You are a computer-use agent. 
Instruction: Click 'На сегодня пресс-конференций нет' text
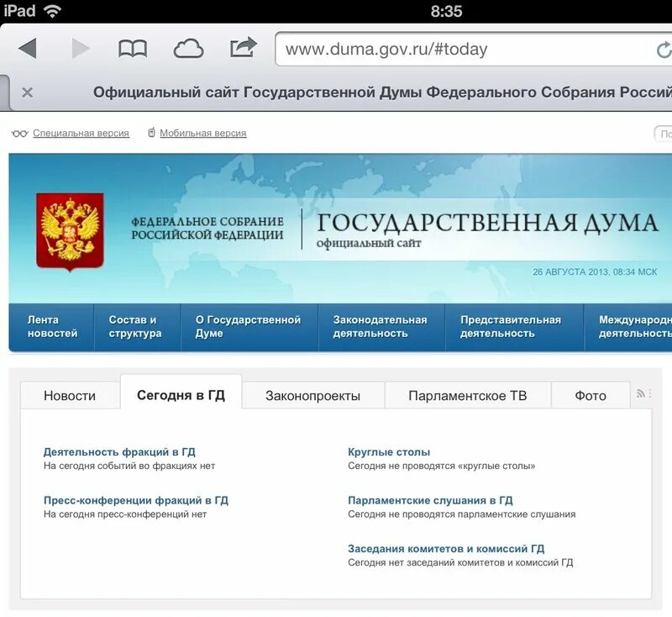125,514
